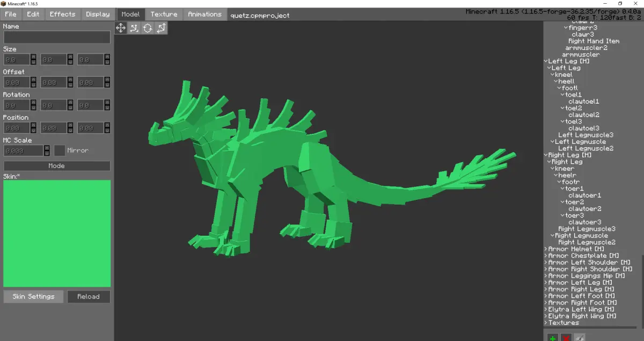644x341 pixels.
Task: Select the Right Hand Item part
Action: (594, 41)
